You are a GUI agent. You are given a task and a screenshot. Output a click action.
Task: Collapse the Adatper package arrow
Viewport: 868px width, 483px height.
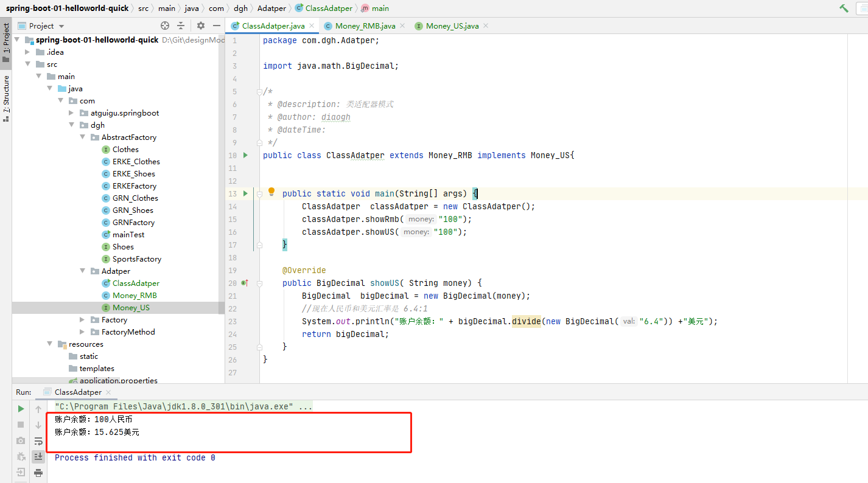pyautogui.click(x=82, y=271)
